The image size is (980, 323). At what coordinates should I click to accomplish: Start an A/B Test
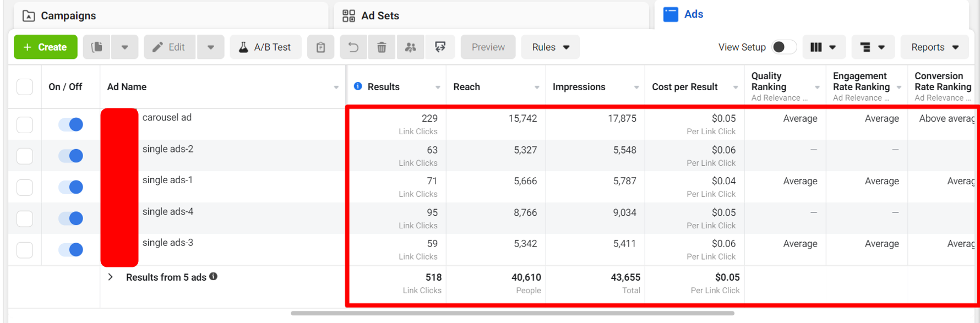(265, 47)
